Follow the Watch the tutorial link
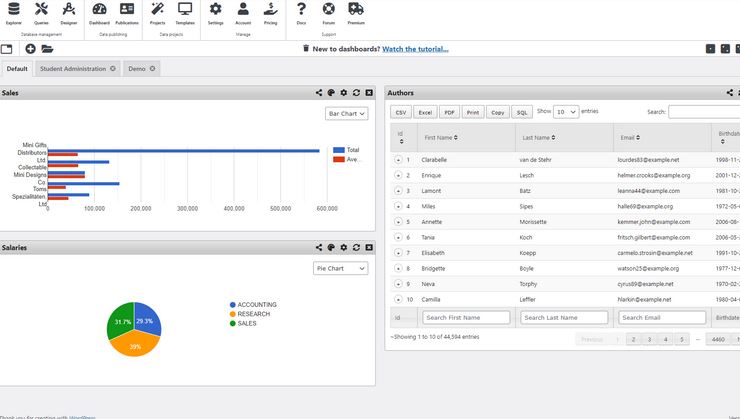Image resolution: width=740 pixels, height=419 pixels. click(415, 49)
